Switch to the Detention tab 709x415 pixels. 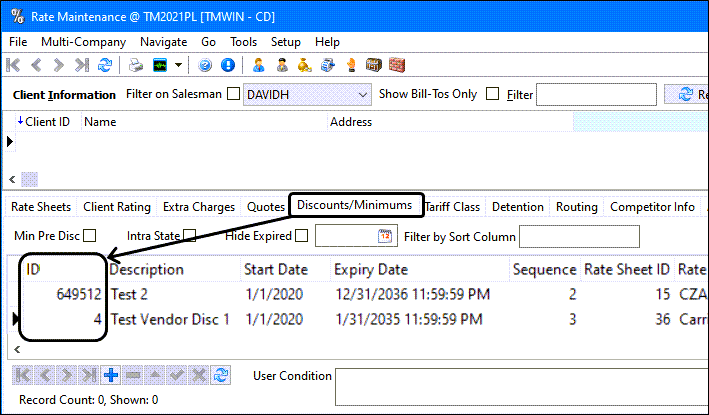coord(518,207)
